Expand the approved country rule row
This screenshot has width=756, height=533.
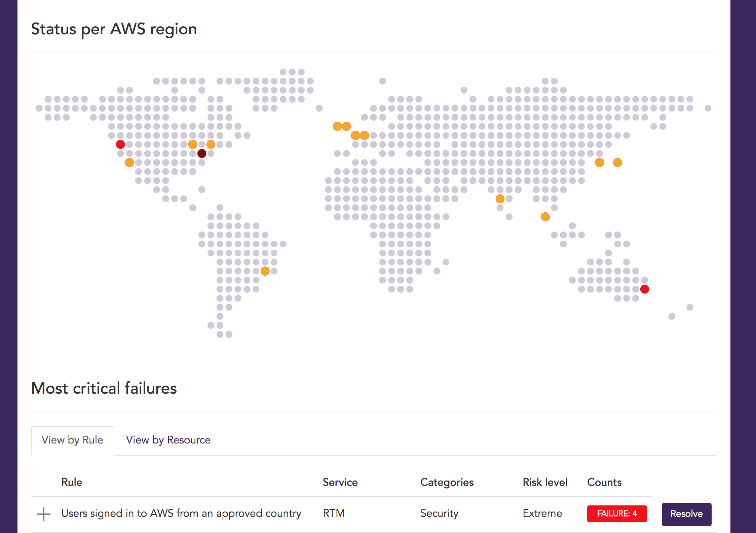pyautogui.click(x=44, y=514)
